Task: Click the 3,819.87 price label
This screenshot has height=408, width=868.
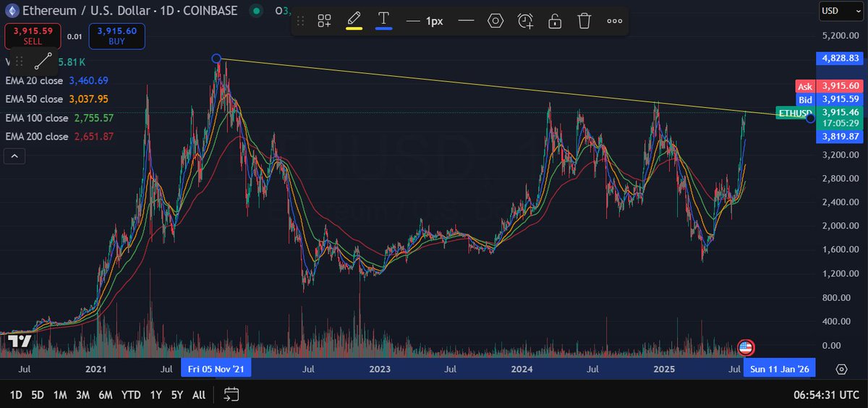Action: point(838,136)
